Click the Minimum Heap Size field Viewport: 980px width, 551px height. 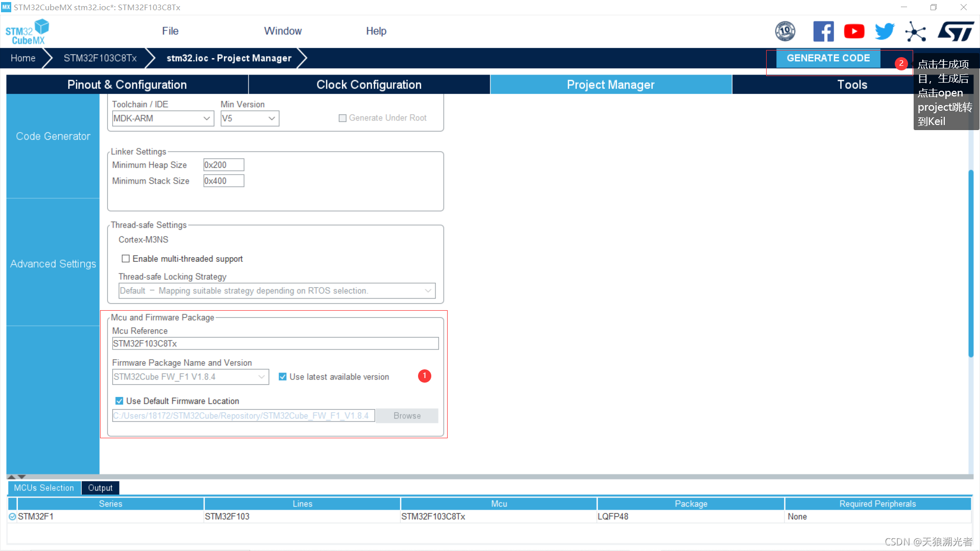point(224,165)
